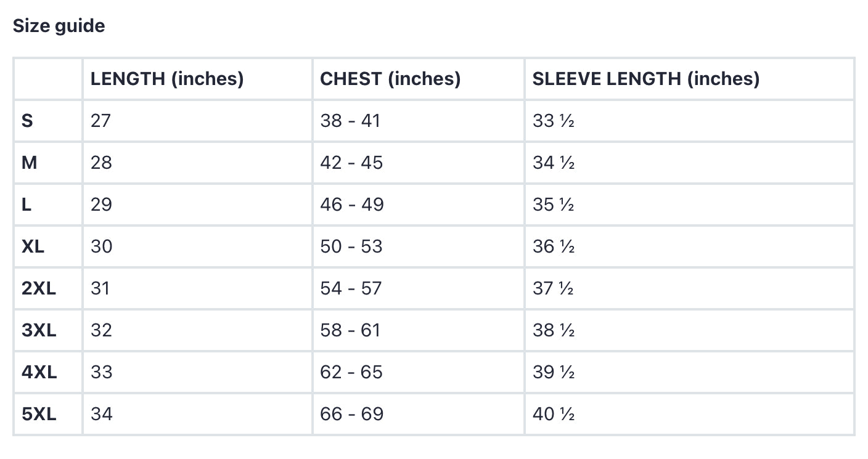Click the 3XL size row label
The image size is (868, 459).
coord(39,330)
